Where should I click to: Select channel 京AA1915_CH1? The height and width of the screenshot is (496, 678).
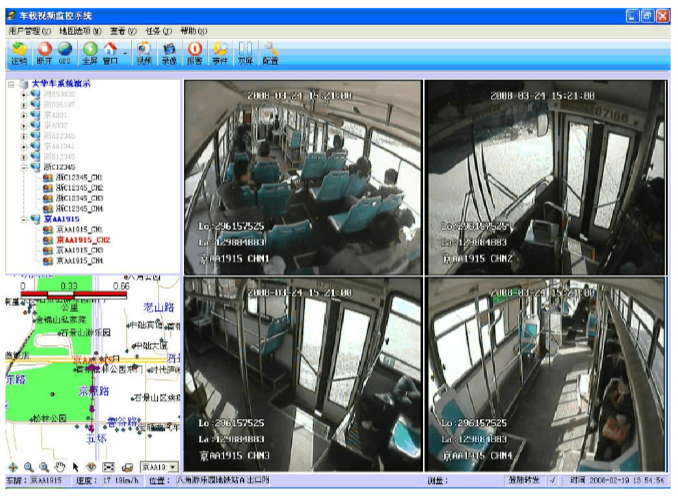tap(79, 230)
